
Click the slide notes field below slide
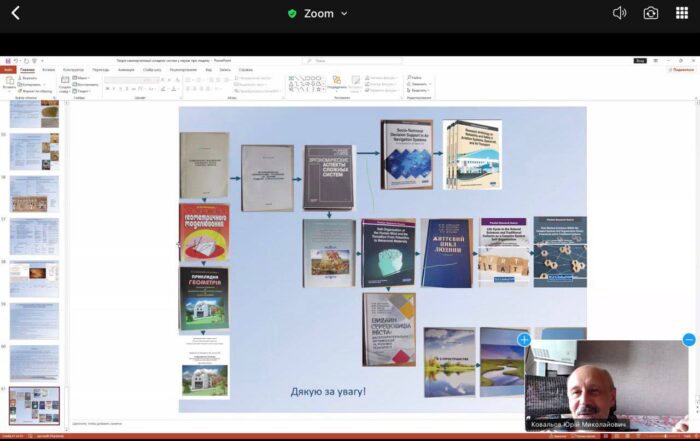300,424
